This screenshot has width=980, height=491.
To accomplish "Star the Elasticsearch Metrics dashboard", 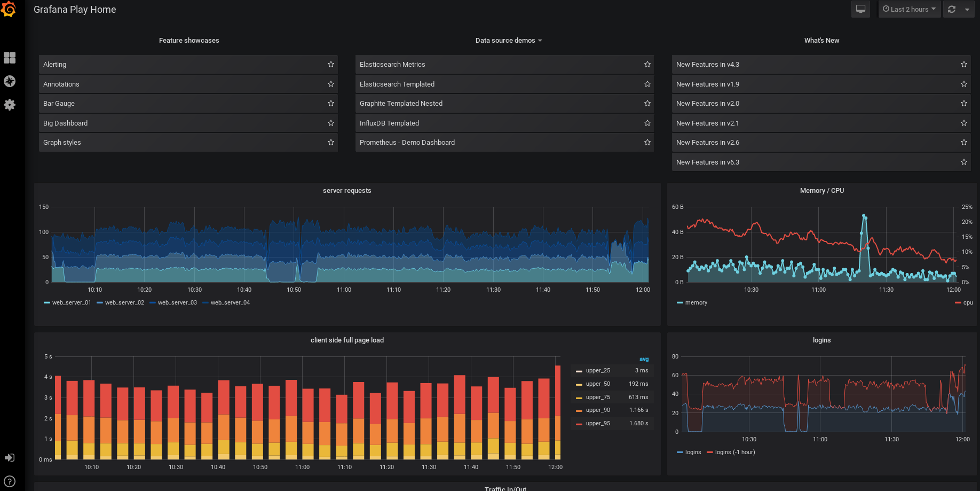I will (x=647, y=65).
